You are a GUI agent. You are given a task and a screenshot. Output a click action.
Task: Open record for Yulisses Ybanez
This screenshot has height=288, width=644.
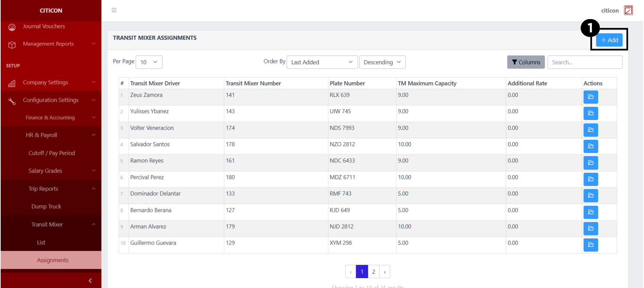coord(591,113)
